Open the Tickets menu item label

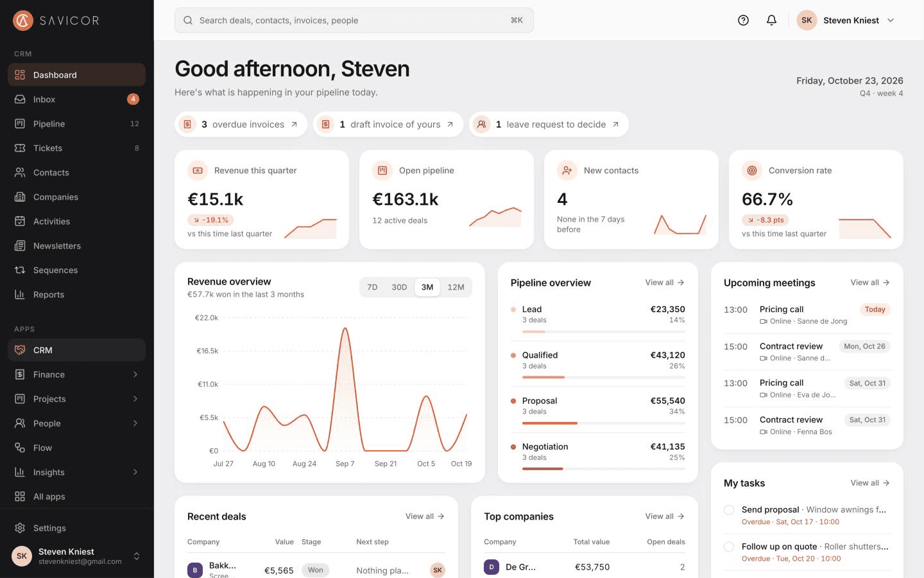click(x=47, y=148)
